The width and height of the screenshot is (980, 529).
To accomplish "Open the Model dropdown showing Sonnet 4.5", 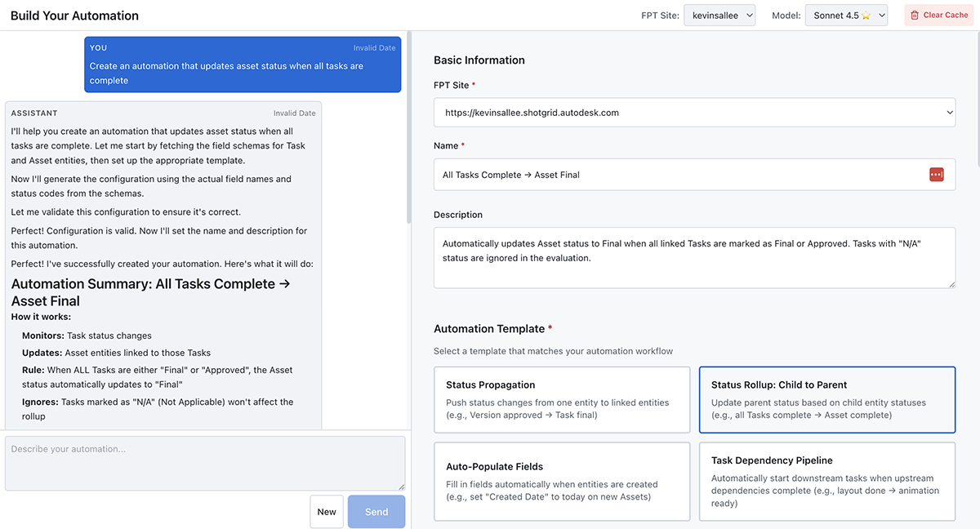I will coord(846,14).
